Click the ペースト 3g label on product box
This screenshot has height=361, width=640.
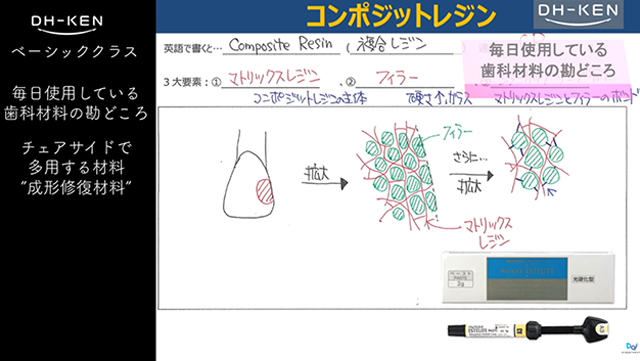pos(460,279)
